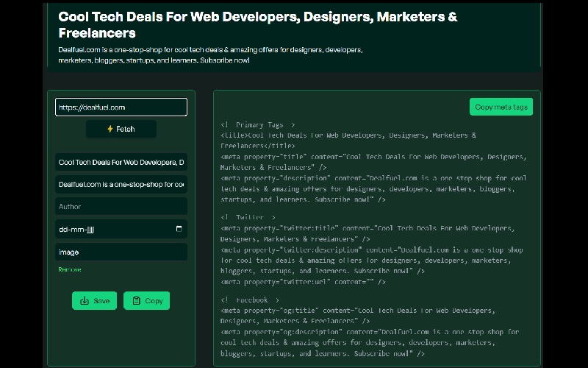Click the Primary Tags comment line

coord(258,124)
